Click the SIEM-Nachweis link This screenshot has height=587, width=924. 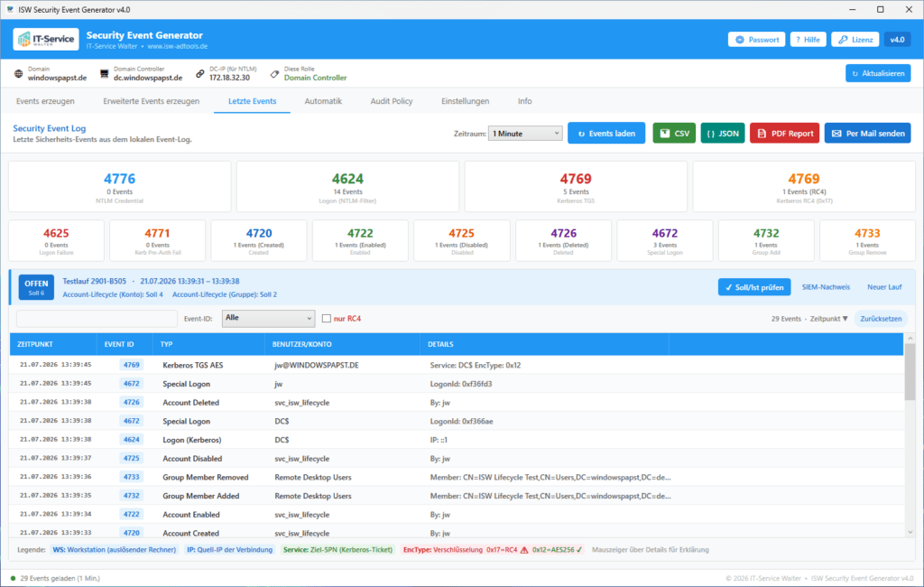click(826, 287)
